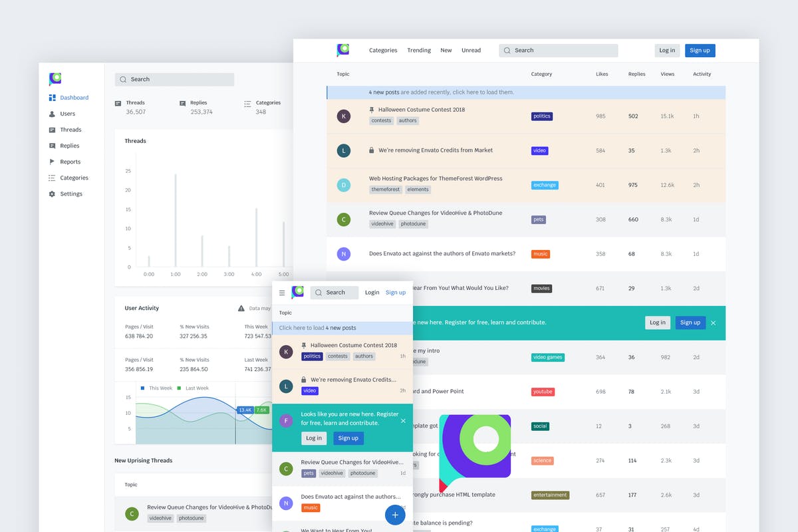Image resolution: width=798 pixels, height=532 pixels.
Task: Open Reports with the flag icon
Action: 53,162
